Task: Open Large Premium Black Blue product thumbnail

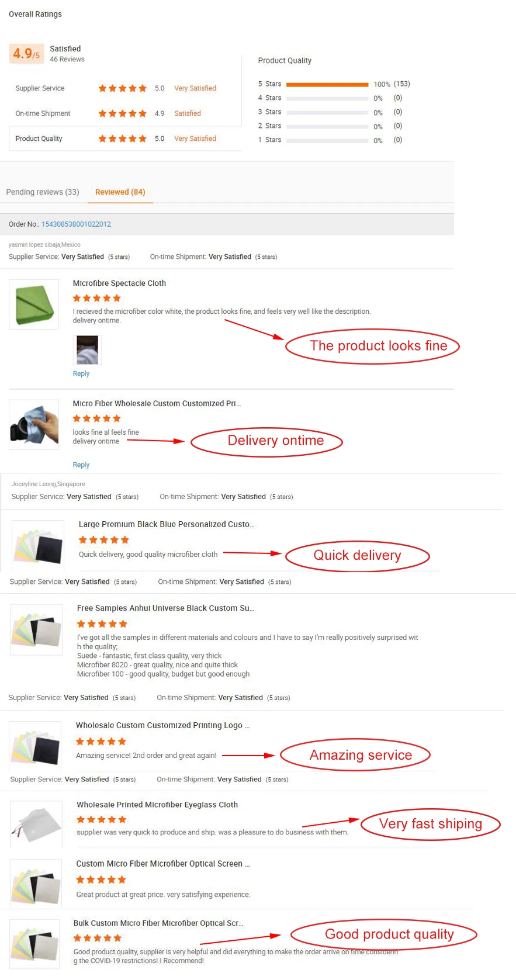Action: pyautogui.click(x=38, y=546)
